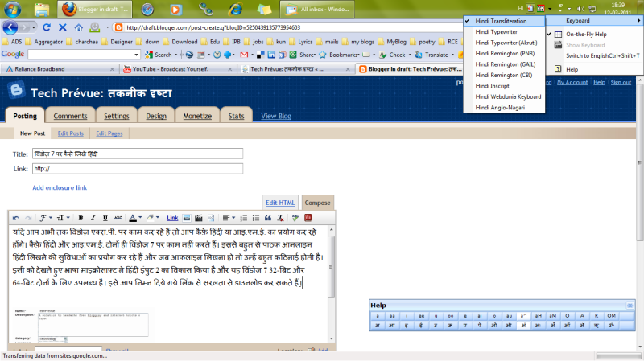Open Gmail icon in Google toolbar
This screenshot has height=361, width=644.
(x=244, y=55)
